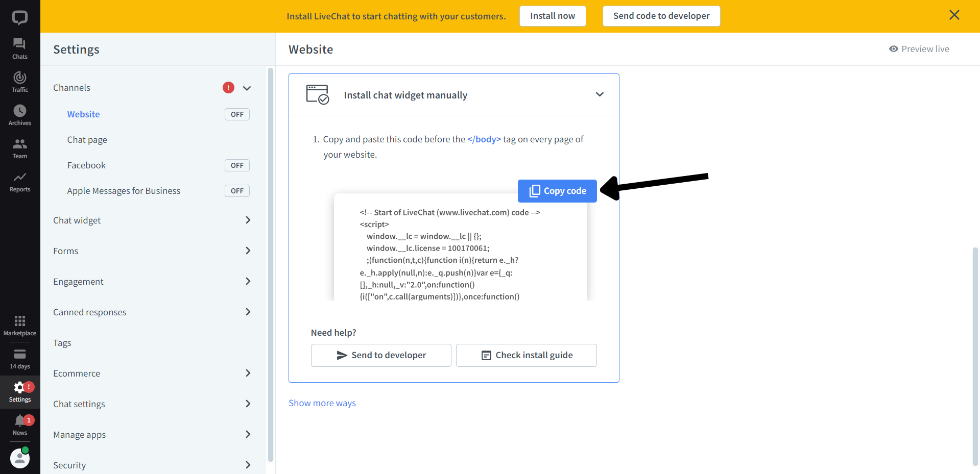Open the 14 days trial billing icon
The height and width of the screenshot is (474, 980).
tap(20, 359)
